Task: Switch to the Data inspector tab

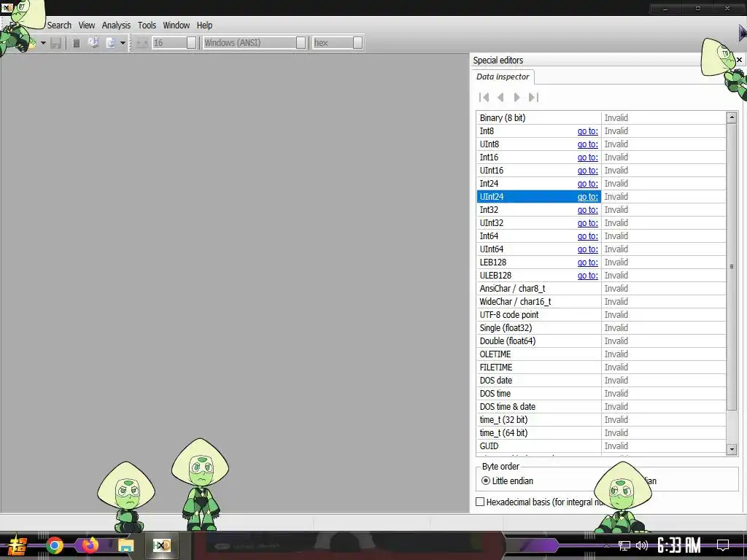Action: 503,77
